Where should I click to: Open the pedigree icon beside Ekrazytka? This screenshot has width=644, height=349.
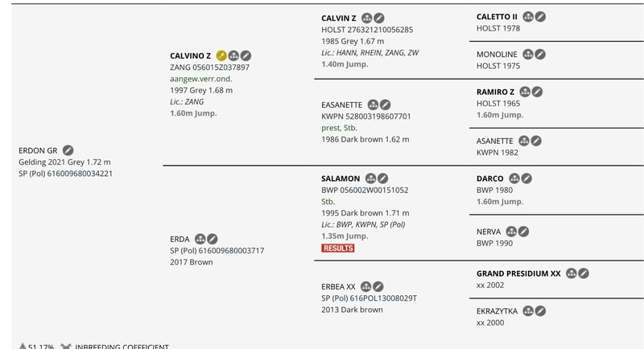tap(528, 310)
